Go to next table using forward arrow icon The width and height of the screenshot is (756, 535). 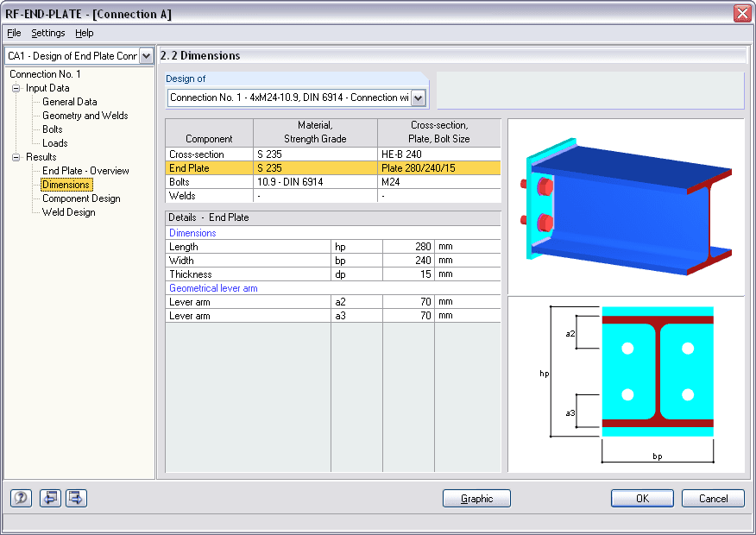coord(76,498)
